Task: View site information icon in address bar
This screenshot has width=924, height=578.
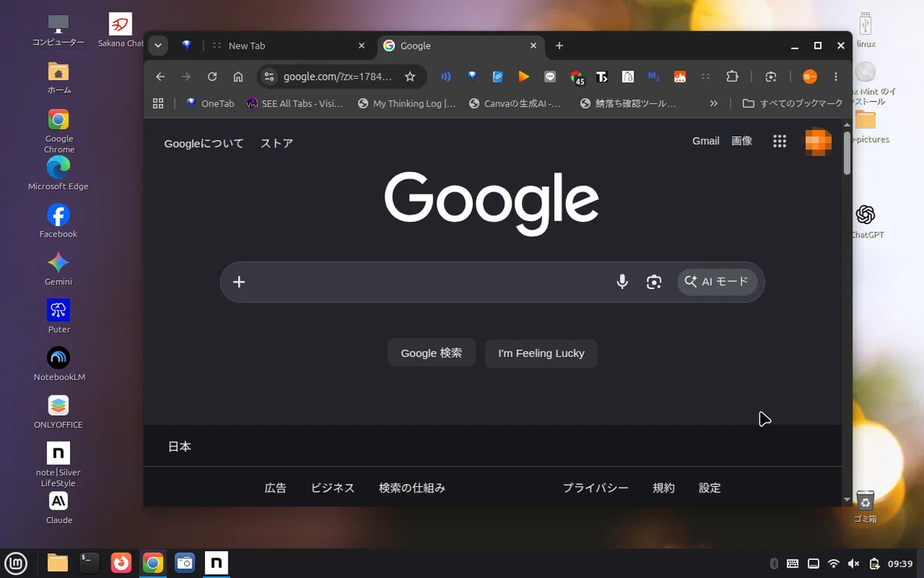Action: click(269, 76)
